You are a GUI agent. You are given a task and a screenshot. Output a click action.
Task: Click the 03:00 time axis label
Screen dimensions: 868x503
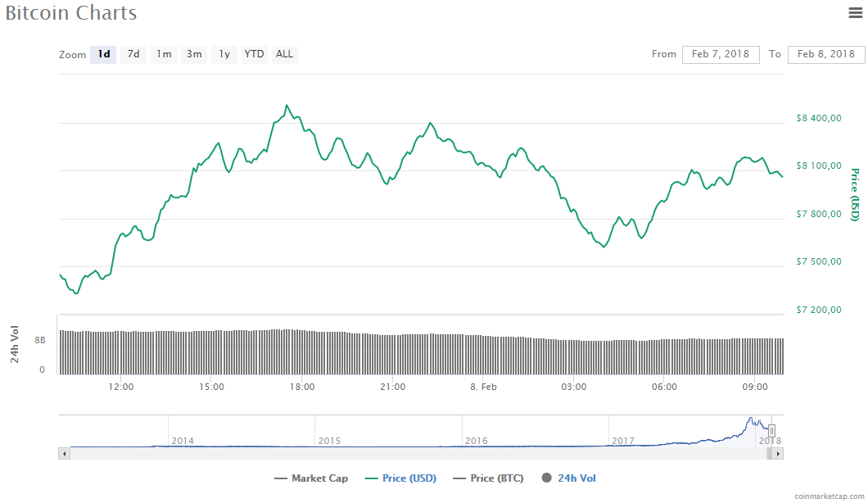[x=573, y=387]
